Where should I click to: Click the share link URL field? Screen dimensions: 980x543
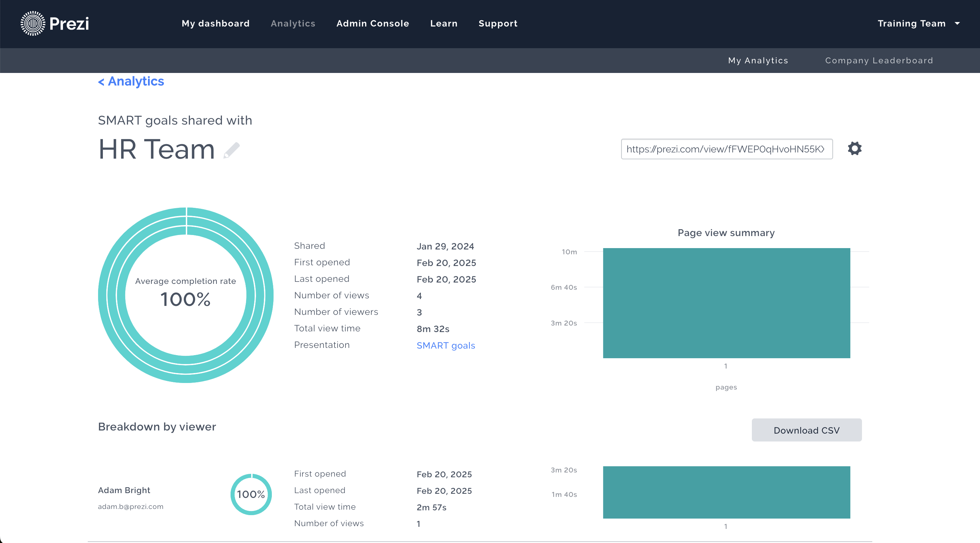point(726,149)
